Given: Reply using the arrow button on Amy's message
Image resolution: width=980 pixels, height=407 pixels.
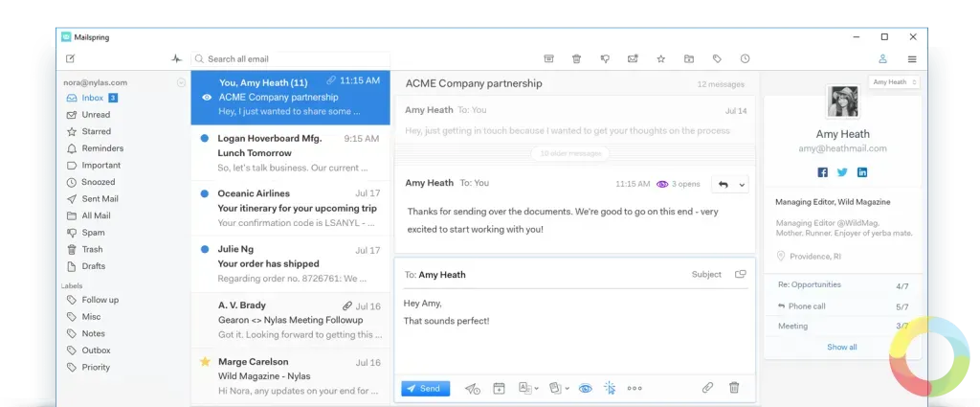Looking at the screenshot, I should [x=724, y=185].
